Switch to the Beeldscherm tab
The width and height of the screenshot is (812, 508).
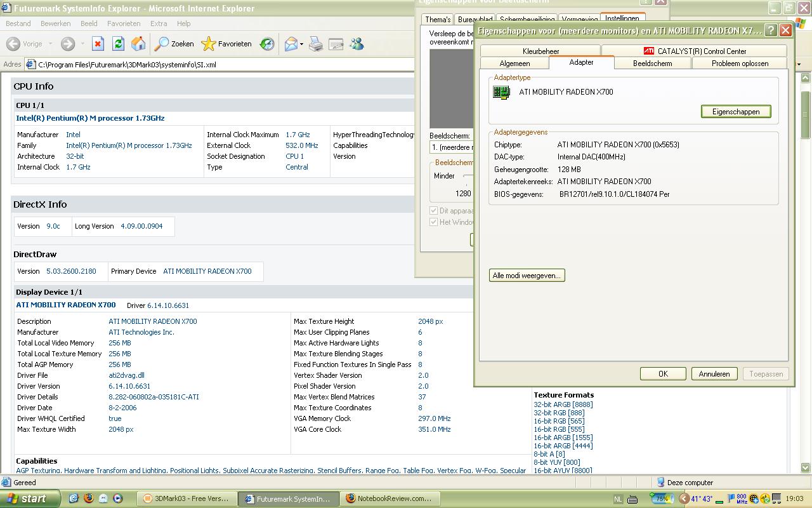coord(652,63)
